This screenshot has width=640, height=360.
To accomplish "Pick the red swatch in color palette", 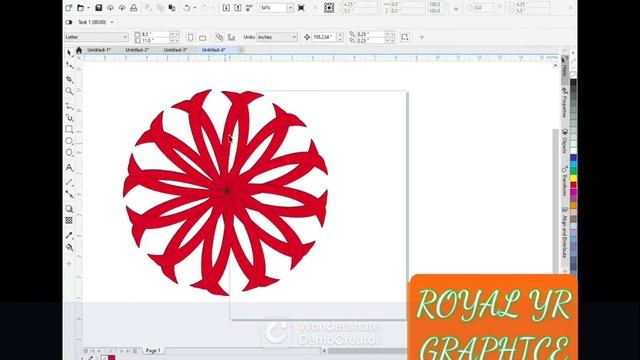I will pyautogui.click(x=573, y=185).
